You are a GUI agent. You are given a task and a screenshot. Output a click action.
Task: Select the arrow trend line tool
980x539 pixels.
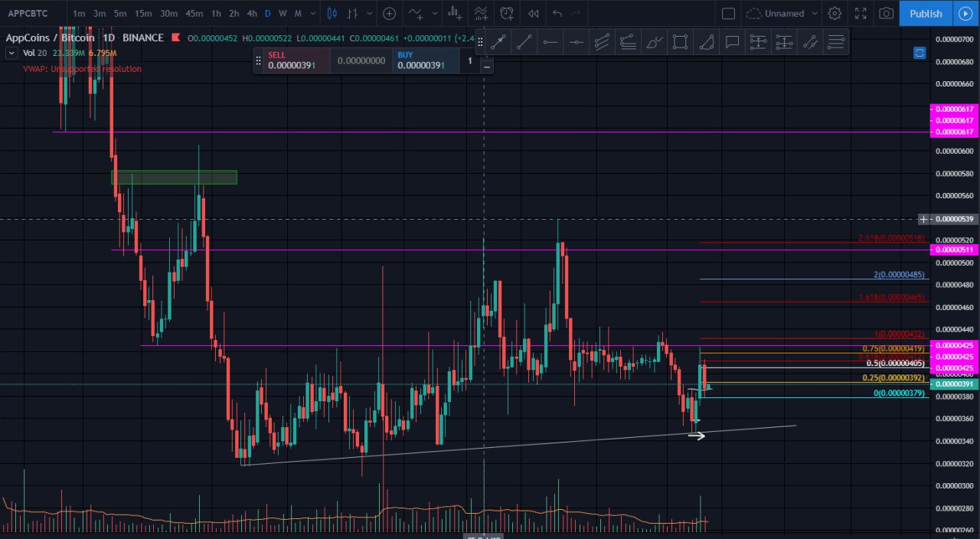click(498, 43)
